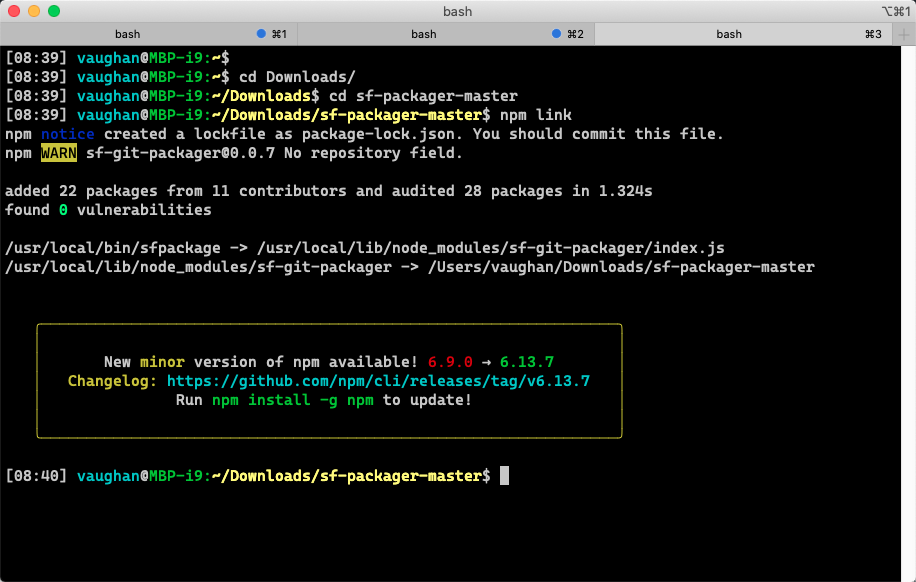Image resolution: width=916 pixels, height=582 pixels.
Task: Click the green 6.13.7 version number
Action: (526, 362)
